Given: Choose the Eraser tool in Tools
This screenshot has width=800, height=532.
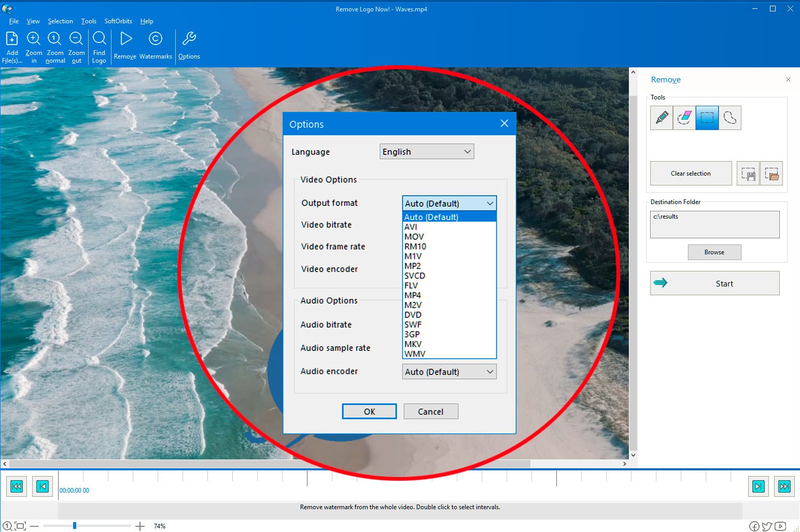Looking at the screenshot, I should pyautogui.click(x=684, y=118).
